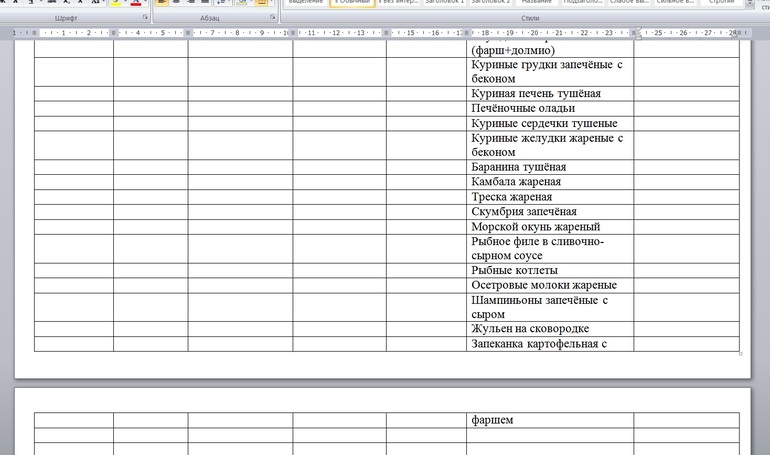Align paragraph text to the right
This screenshot has height=455, width=770.
pyautogui.click(x=191, y=3)
